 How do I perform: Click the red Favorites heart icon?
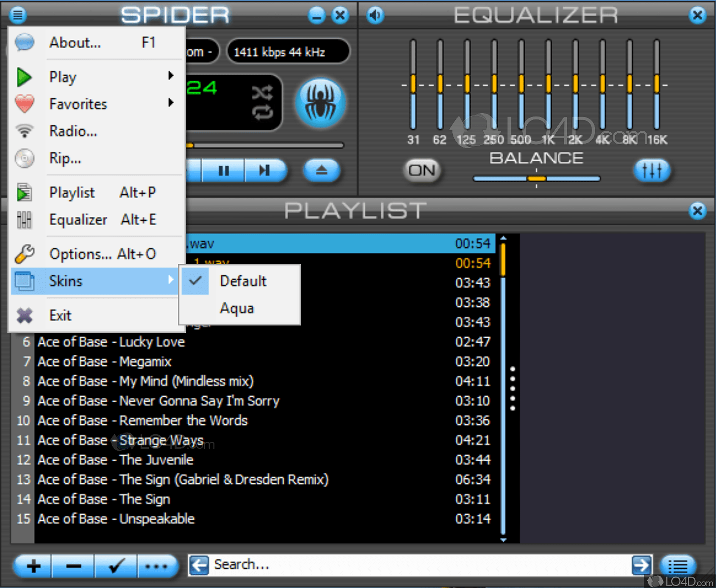pyautogui.click(x=25, y=104)
